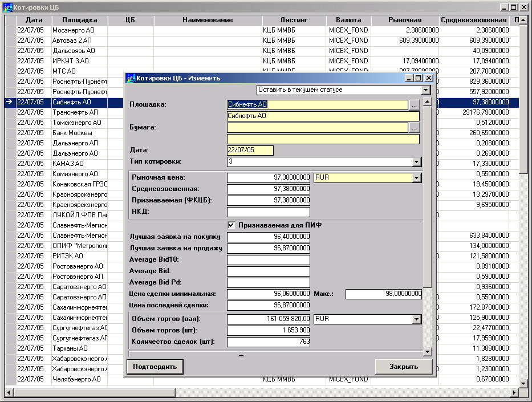Click the Количество сделок (шт) field
The width and height of the screenshot is (532, 402).
click(269, 342)
